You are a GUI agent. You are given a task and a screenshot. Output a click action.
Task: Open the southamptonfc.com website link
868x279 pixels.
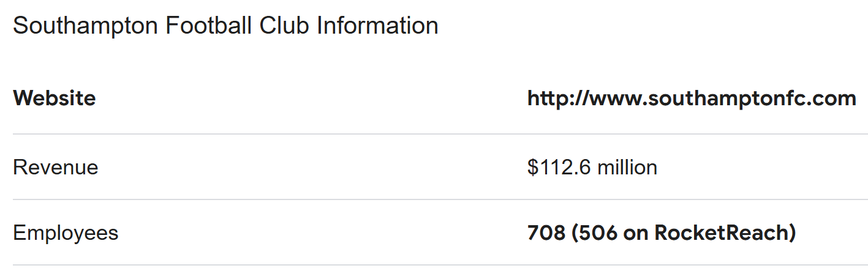[691, 99]
